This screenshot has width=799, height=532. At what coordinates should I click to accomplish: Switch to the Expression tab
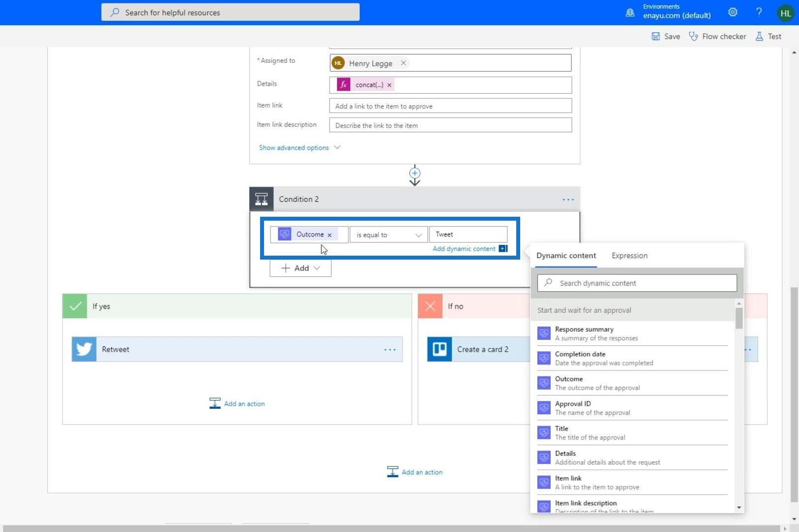[x=629, y=256]
